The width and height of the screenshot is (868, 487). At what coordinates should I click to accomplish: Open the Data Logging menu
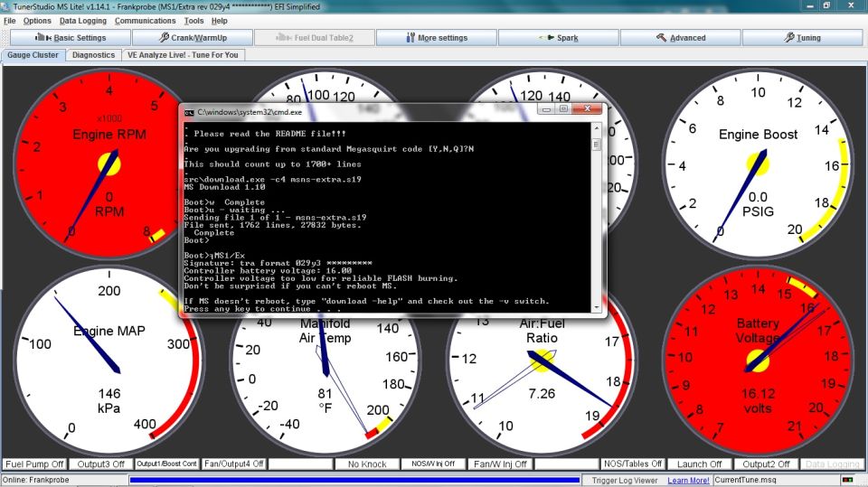83,21
